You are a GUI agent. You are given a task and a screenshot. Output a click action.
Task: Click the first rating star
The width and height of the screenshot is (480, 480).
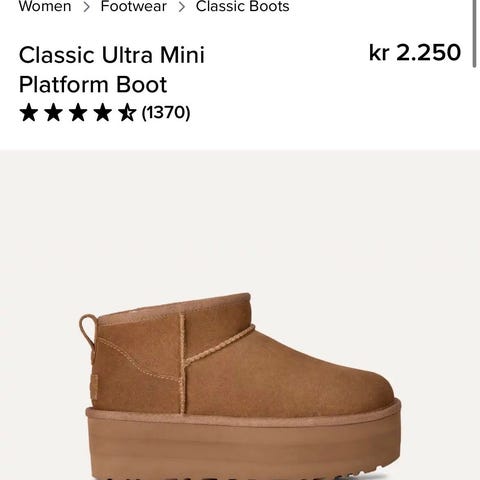pos(29,112)
